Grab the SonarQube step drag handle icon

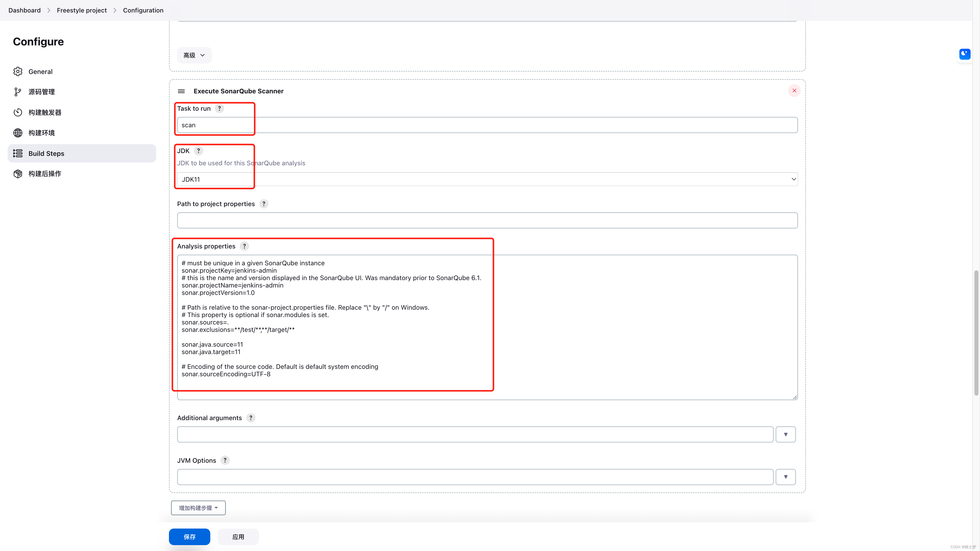(181, 91)
